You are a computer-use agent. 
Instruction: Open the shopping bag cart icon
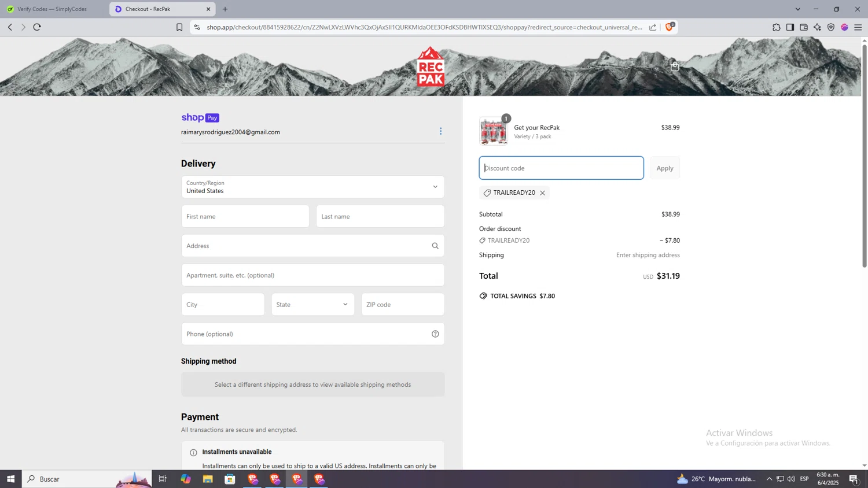(675, 66)
